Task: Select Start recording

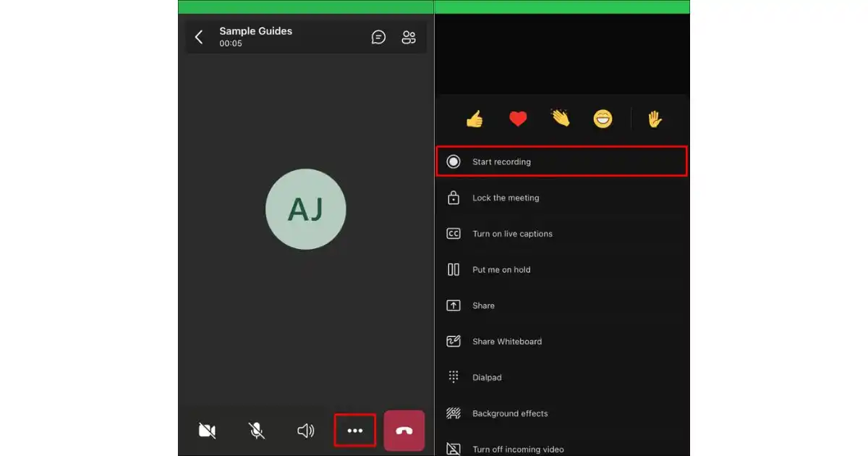Action: click(561, 161)
